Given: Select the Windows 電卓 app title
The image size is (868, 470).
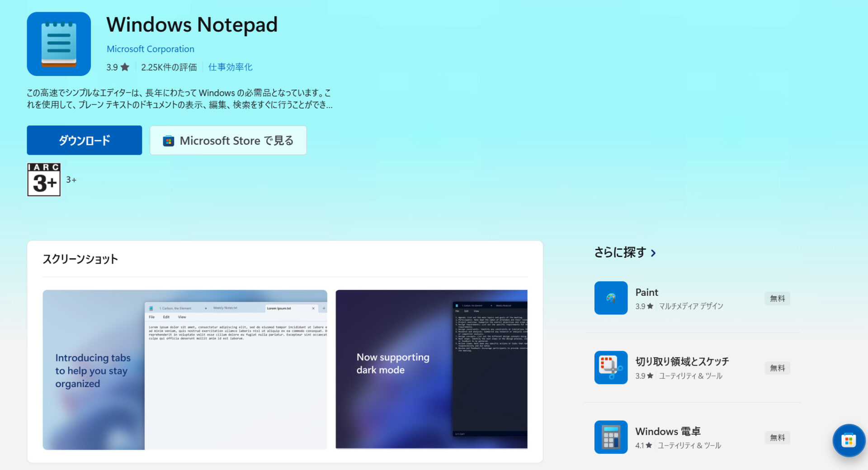Looking at the screenshot, I should (668, 431).
